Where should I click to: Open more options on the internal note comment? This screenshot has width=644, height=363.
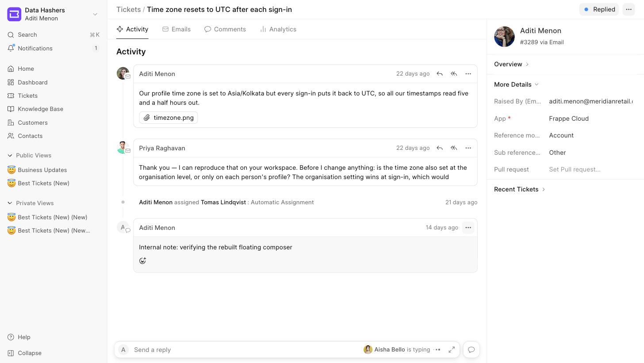click(468, 228)
